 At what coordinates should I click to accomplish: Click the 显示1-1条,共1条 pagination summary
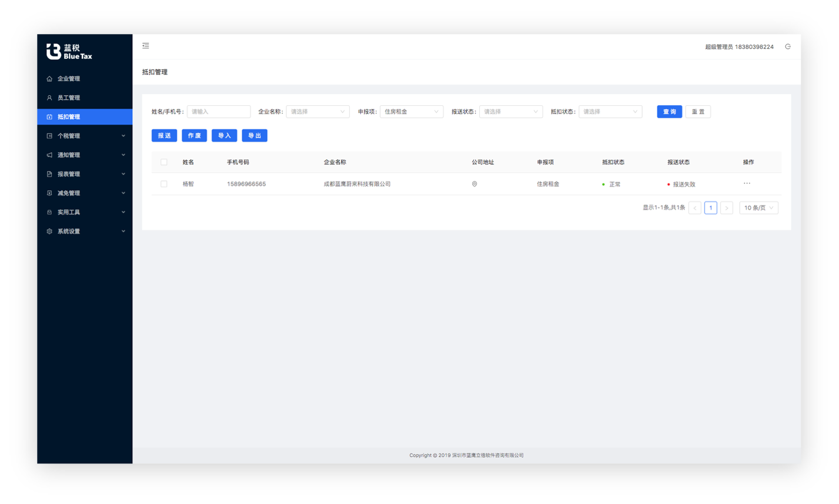click(664, 208)
